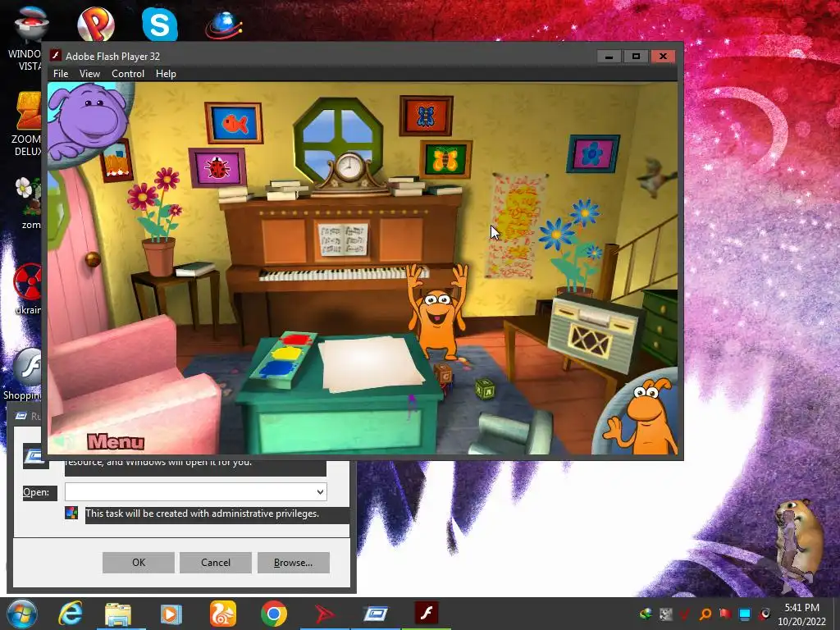Open the Help menu in Flash Player
The height and width of the screenshot is (630, 840).
coord(166,73)
